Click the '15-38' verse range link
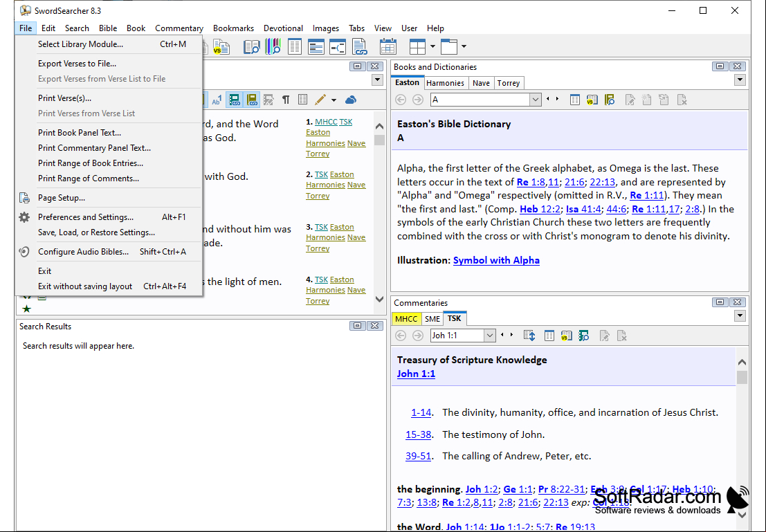Image resolution: width=766 pixels, height=532 pixels. [418, 434]
